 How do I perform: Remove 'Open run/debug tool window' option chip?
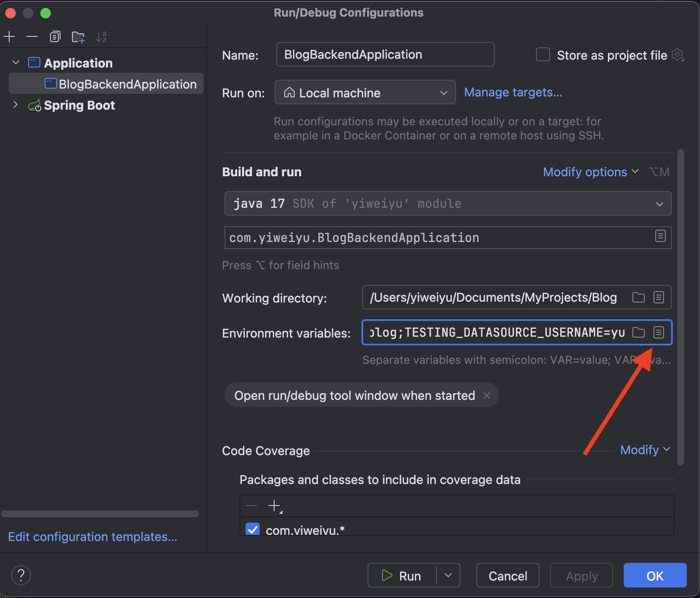coord(487,395)
